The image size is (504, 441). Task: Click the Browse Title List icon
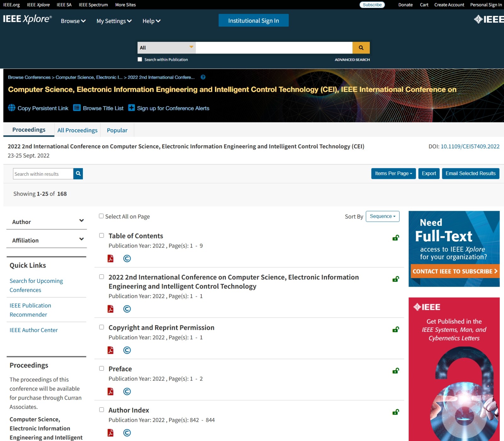click(77, 108)
